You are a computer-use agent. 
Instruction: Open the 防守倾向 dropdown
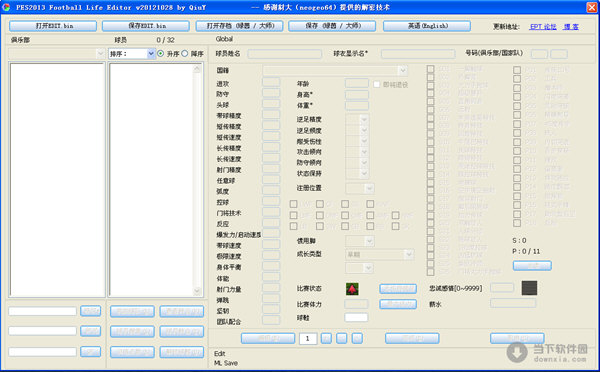(357, 162)
